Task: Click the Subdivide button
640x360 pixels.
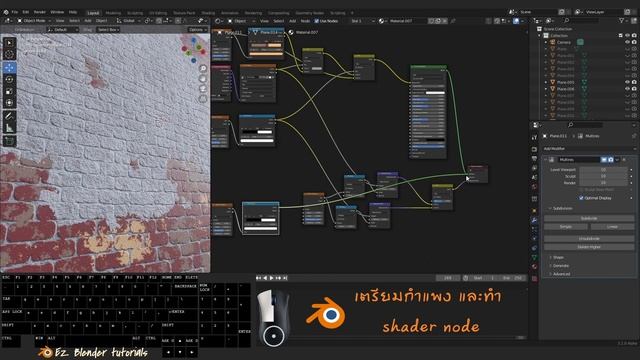Action: pyautogui.click(x=589, y=218)
